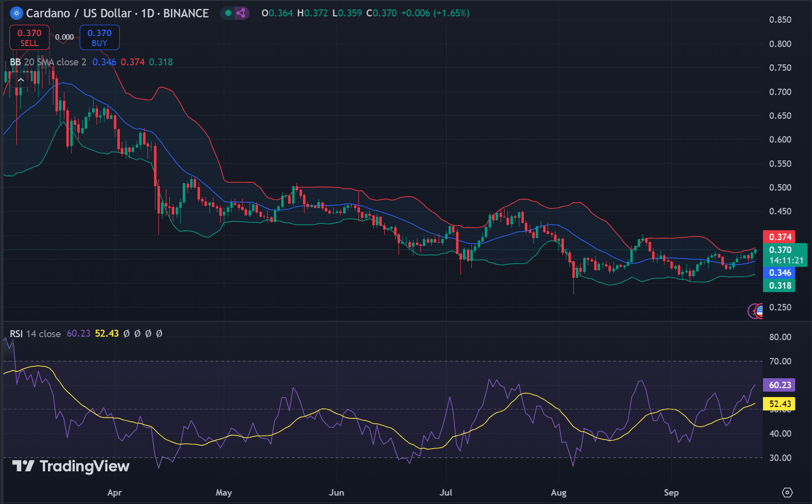The width and height of the screenshot is (812, 504).
Task: Click the Cardano coin logo icon
Action: coord(16,13)
